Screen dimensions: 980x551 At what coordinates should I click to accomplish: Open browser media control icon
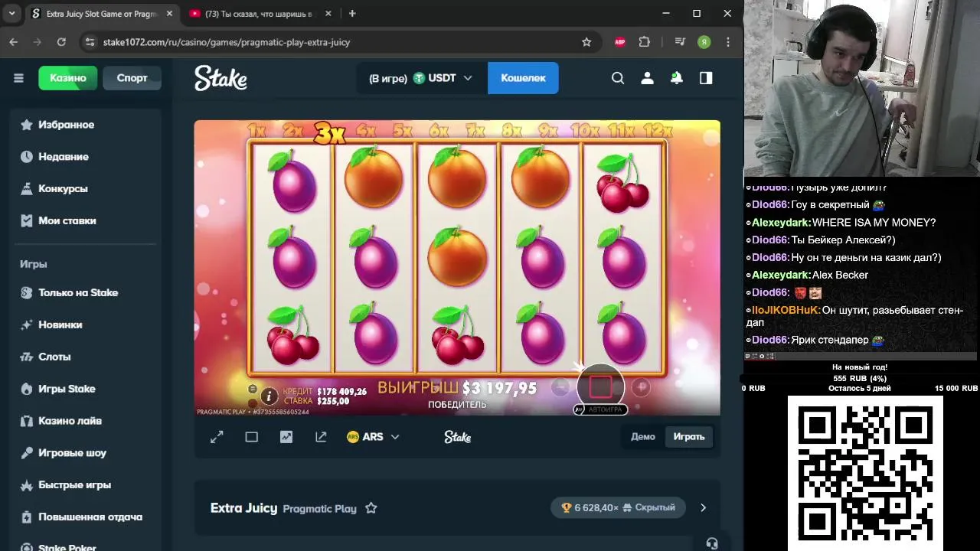679,42
